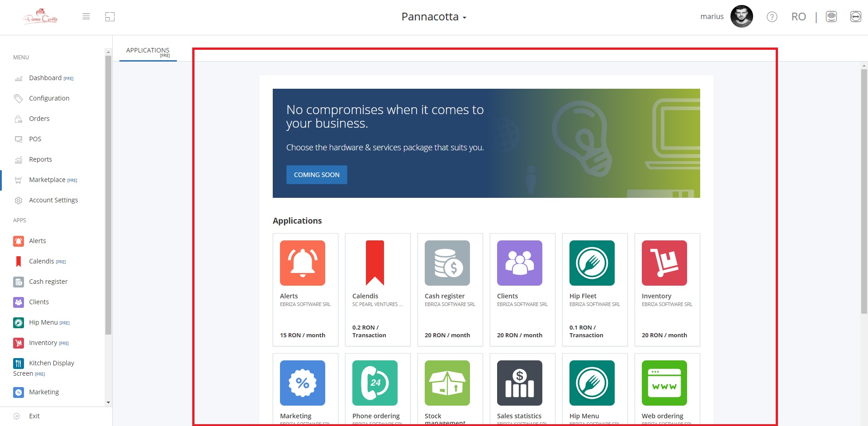The height and width of the screenshot is (426, 868).
Task: Click the hamburger menu icon in header
Action: coord(86,17)
